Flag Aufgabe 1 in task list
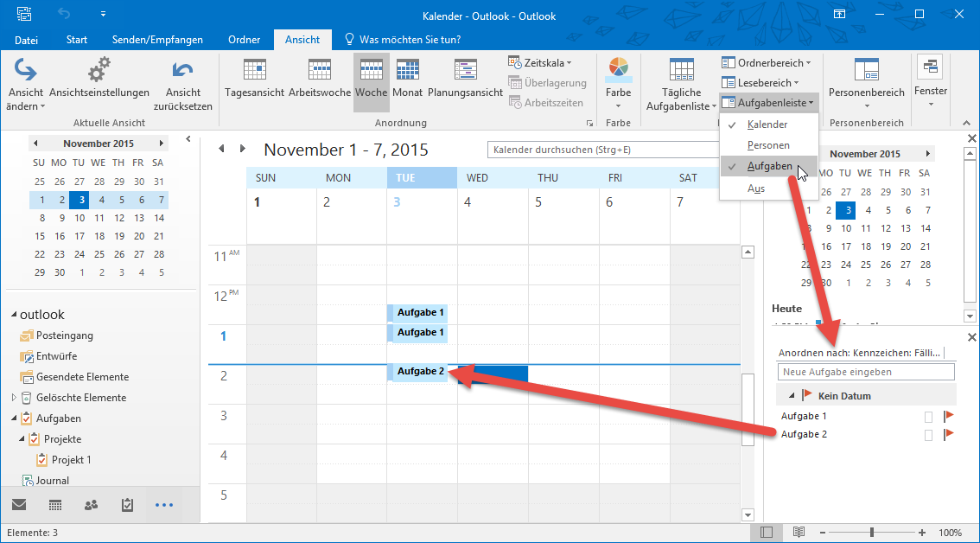 [949, 416]
